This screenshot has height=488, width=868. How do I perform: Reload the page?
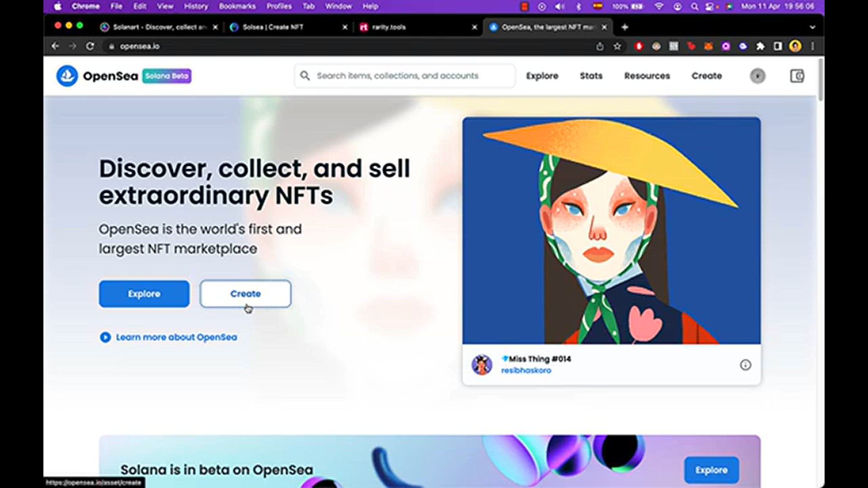point(90,46)
